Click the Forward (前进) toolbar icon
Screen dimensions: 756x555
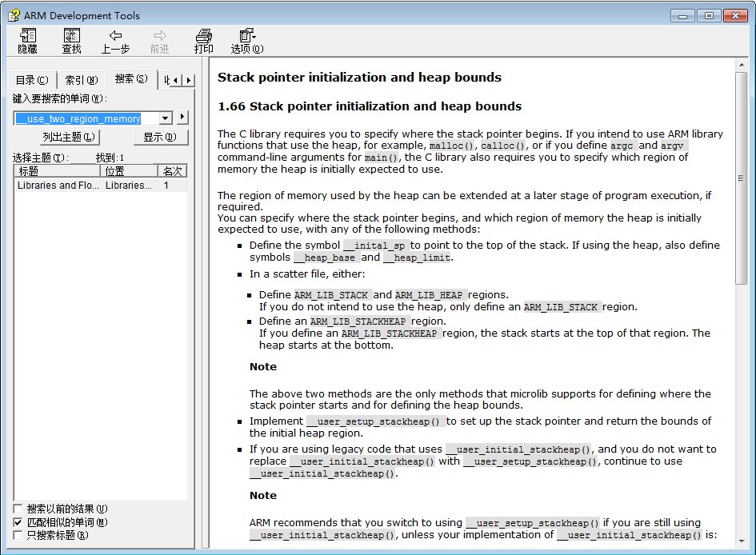[159, 41]
